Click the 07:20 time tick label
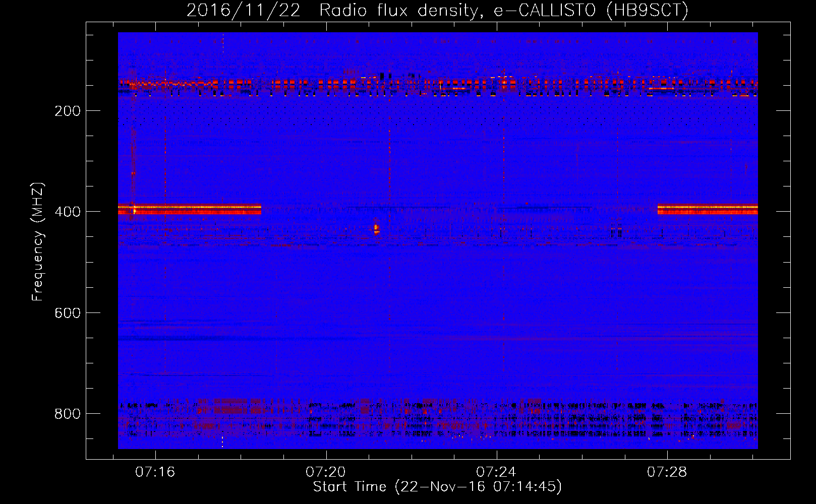This screenshot has height=504, width=816. click(x=326, y=472)
